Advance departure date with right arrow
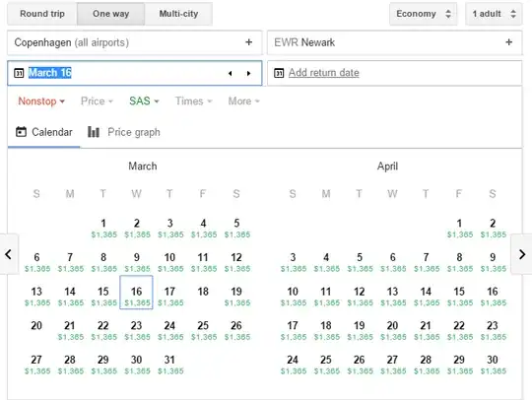The height and width of the screenshot is (400, 532). [248, 73]
